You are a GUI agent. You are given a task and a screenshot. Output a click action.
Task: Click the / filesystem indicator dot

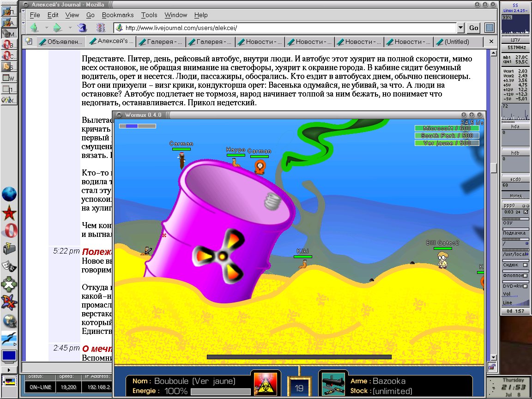pyautogui.click(x=526, y=244)
